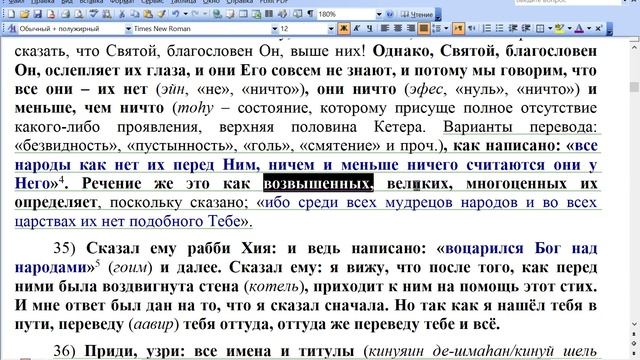Insert a table from the toolbar
This screenshot has height=360, width=640.
tap(243, 14)
